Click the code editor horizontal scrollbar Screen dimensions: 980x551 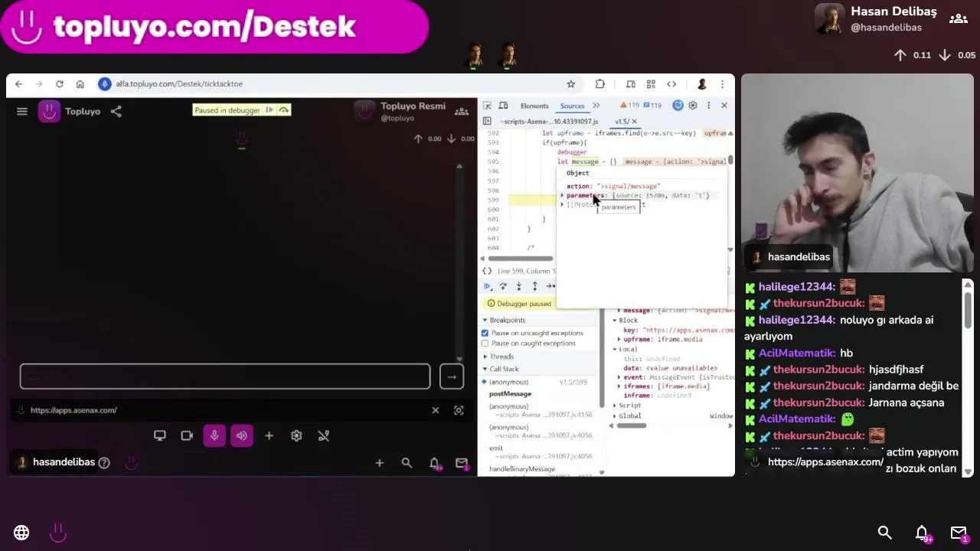pyautogui.click(x=521, y=259)
